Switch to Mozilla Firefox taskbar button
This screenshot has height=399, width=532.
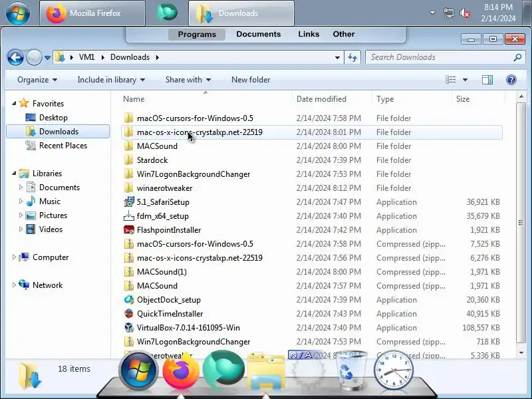(92, 13)
